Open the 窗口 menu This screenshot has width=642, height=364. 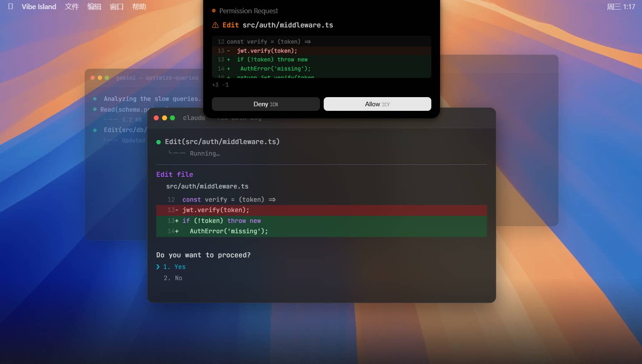coord(117,7)
